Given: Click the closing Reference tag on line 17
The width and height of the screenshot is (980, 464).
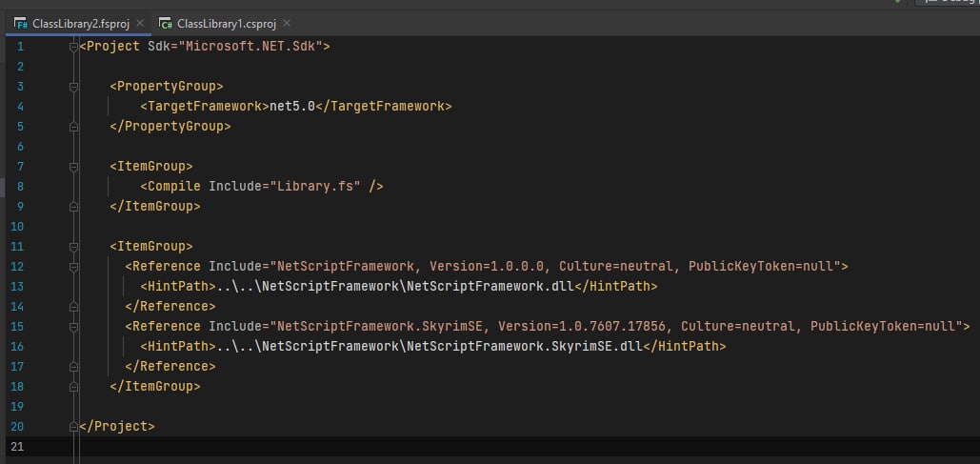Looking at the screenshot, I should coord(170,367).
